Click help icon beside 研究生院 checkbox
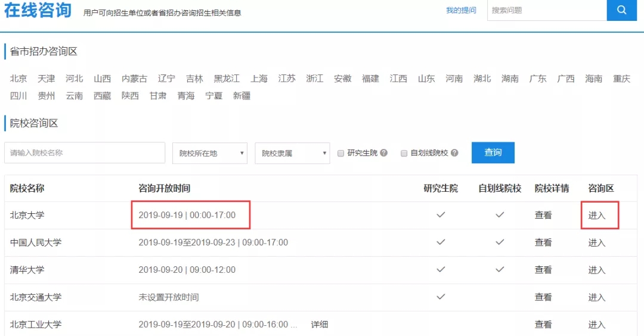Screen dimensions: 644x336 (x=384, y=153)
